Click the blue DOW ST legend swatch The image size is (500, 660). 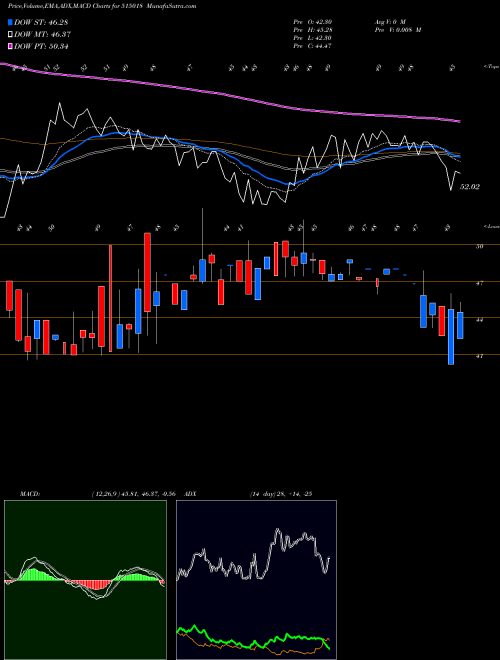click(x=11, y=22)
